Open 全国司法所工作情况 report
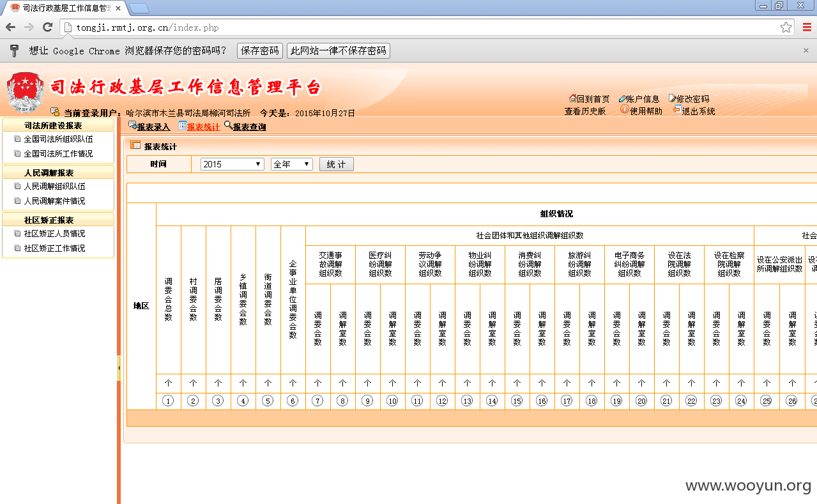This screenshot has width=817, height=504. pos(58,154)
